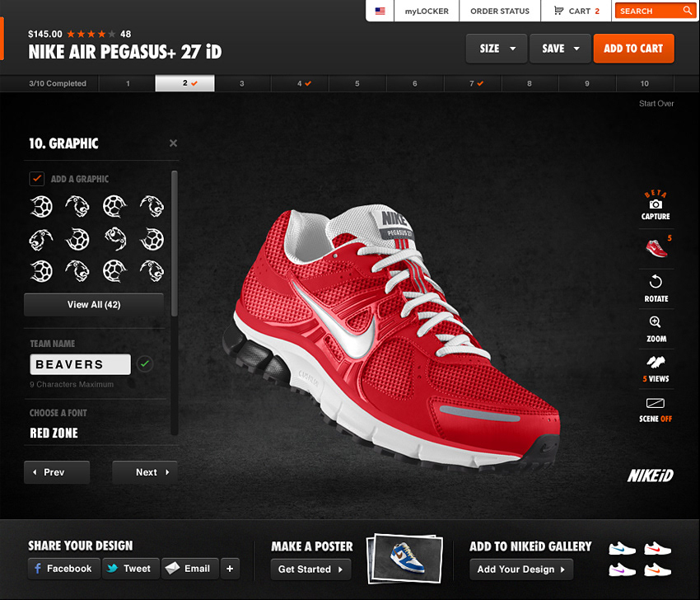The image size is (700, 600).
Task: Go to step 4 tab
Action: click(300, 83)
